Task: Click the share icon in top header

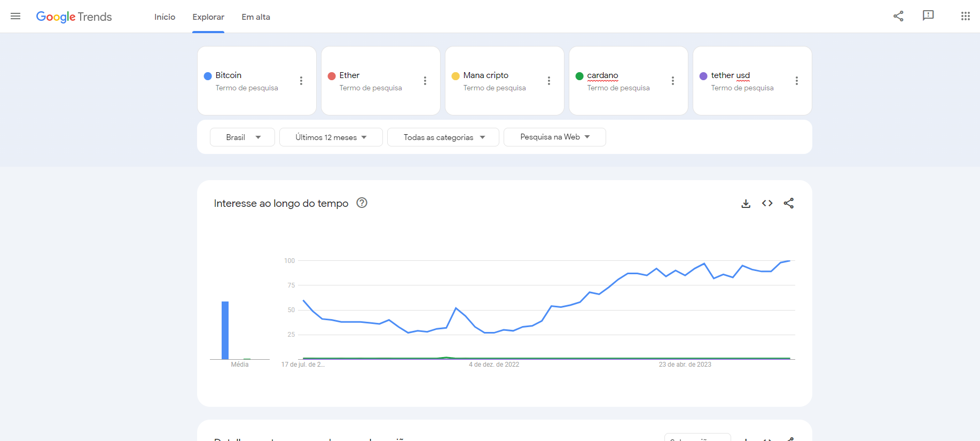Action: 898,16
